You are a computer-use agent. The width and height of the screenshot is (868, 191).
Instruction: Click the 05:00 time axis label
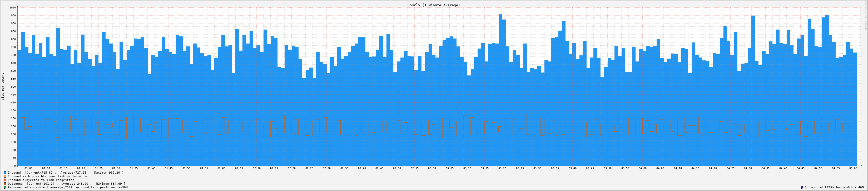point(853,168)
